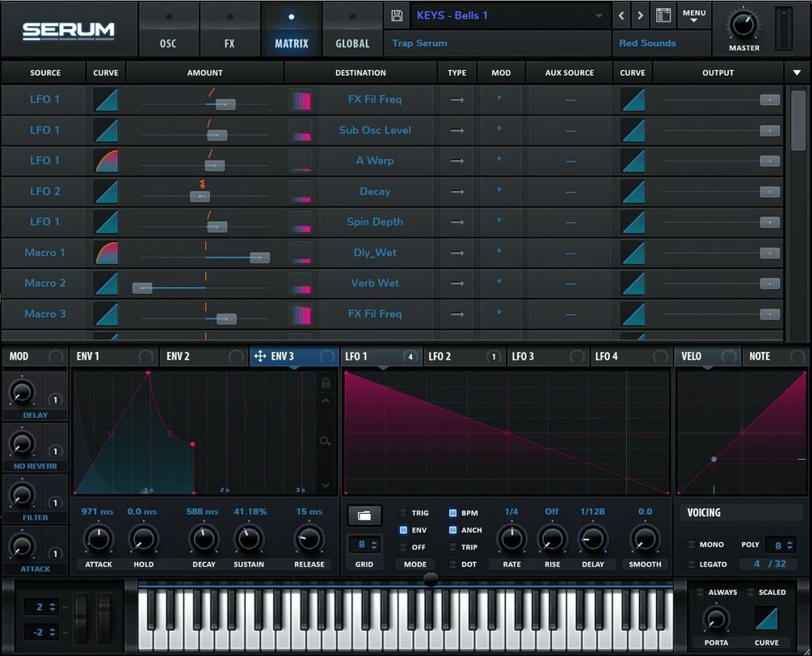Click destination meter icon for Spin Depth row
The height and width of the screenshot is (656, 812).
(301, 222)
